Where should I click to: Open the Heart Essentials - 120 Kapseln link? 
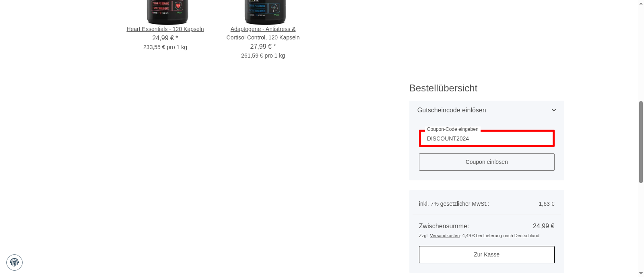point(165,29)
